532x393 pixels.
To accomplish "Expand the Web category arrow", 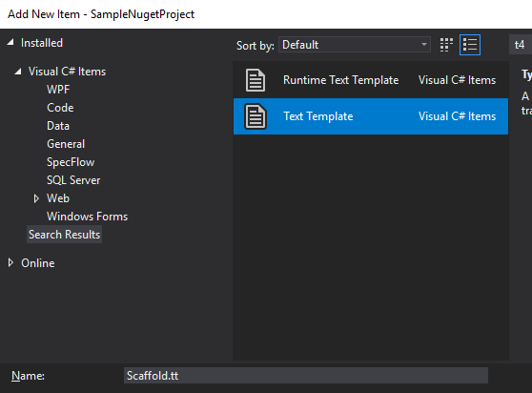I will (x=36, y=198).
